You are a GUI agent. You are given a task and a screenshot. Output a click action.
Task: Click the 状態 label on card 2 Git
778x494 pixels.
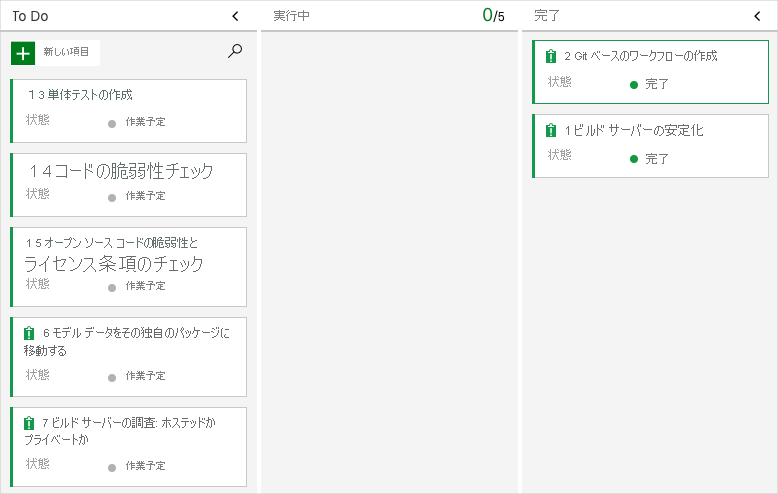coord(560,82)
